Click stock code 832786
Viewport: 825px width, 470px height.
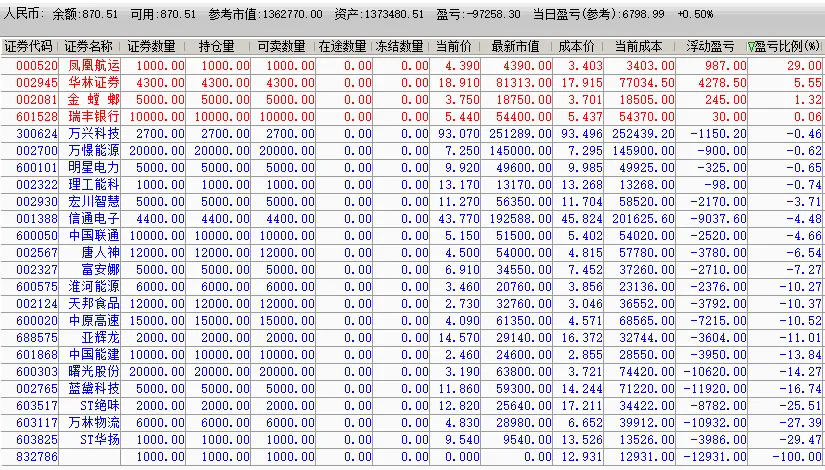pos(36,457)
